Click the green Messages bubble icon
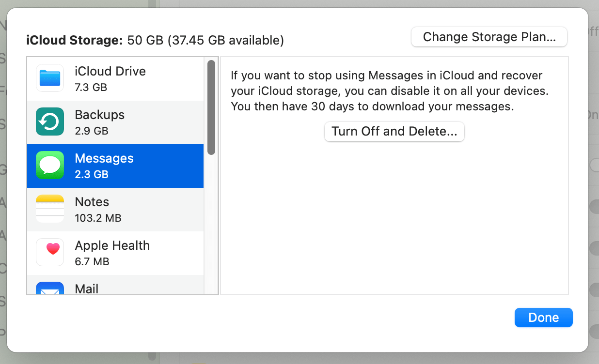The width and height of the screenshot is (599, 364). click(x=50, y=166)
